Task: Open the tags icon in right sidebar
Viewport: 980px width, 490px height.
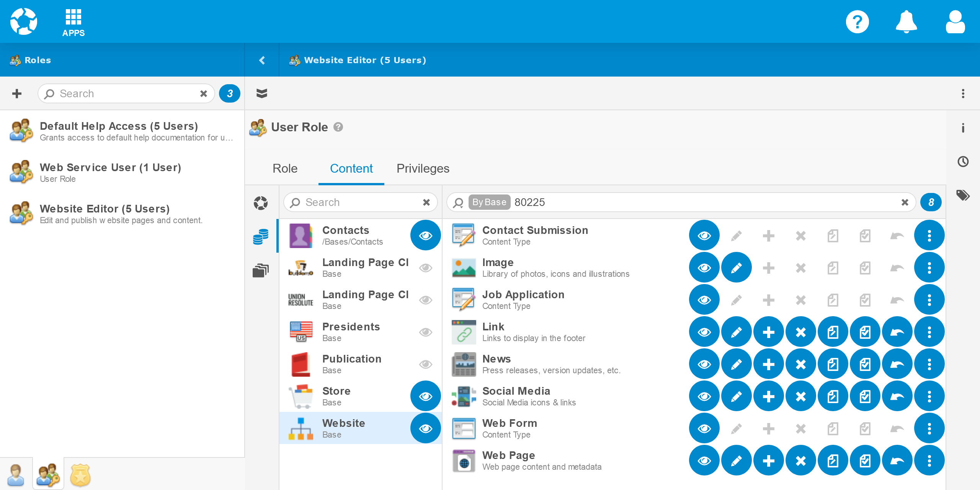Action: point(963,196)
